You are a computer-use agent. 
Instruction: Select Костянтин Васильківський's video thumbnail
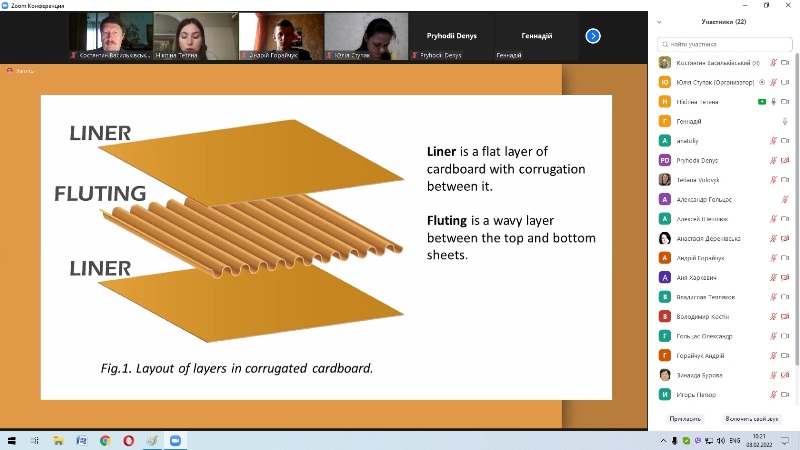(x=111, y=36)
